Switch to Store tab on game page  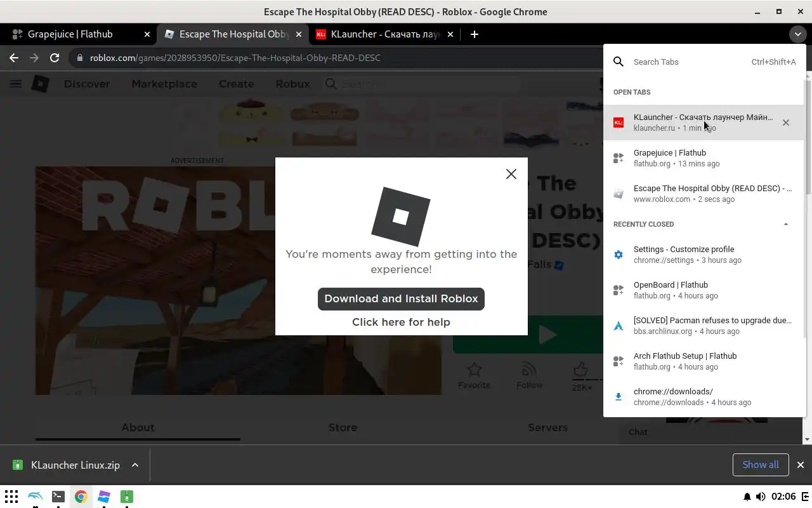[x=343, y=427]
